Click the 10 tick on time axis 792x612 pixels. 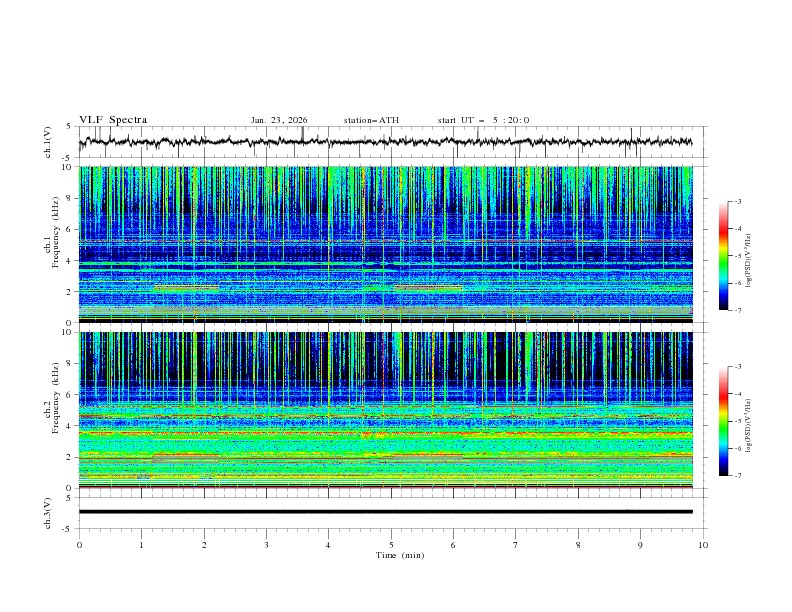click(x=703, y=544)
